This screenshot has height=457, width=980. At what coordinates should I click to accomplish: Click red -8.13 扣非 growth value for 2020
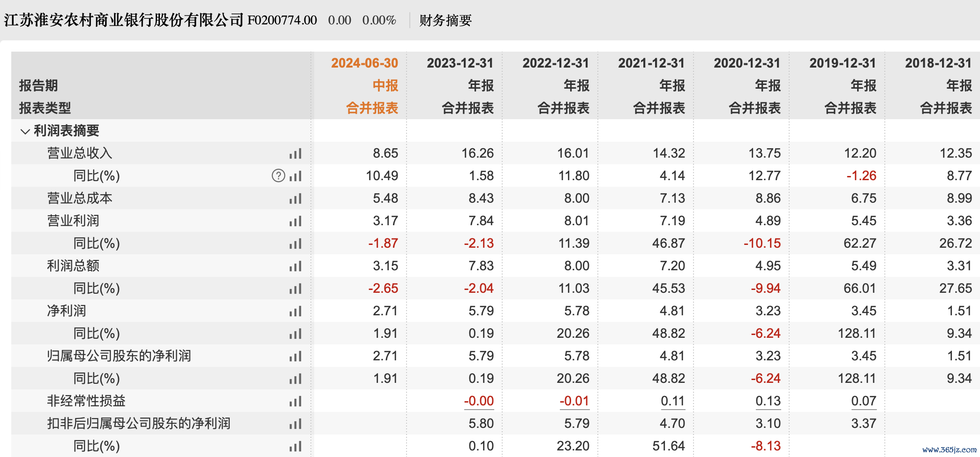pyautogui.click(x=766, y=446)
